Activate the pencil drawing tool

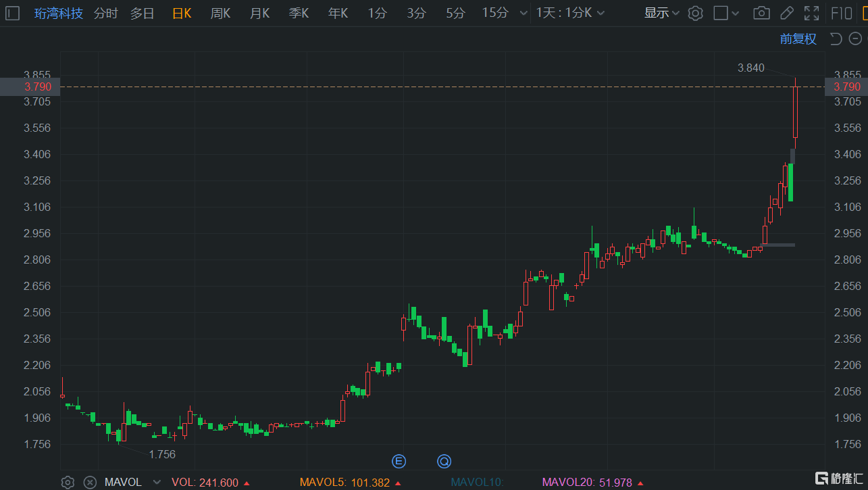[786, 13]
